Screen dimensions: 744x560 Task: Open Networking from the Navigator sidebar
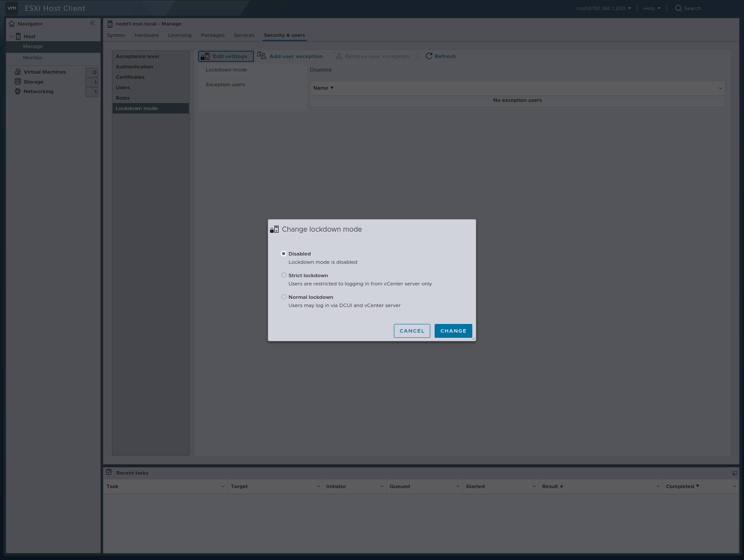[x=38, y=91]
